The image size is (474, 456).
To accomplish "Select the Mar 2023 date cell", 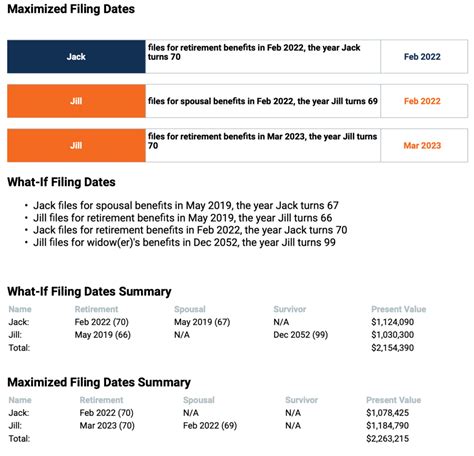I will pos(424,145).
